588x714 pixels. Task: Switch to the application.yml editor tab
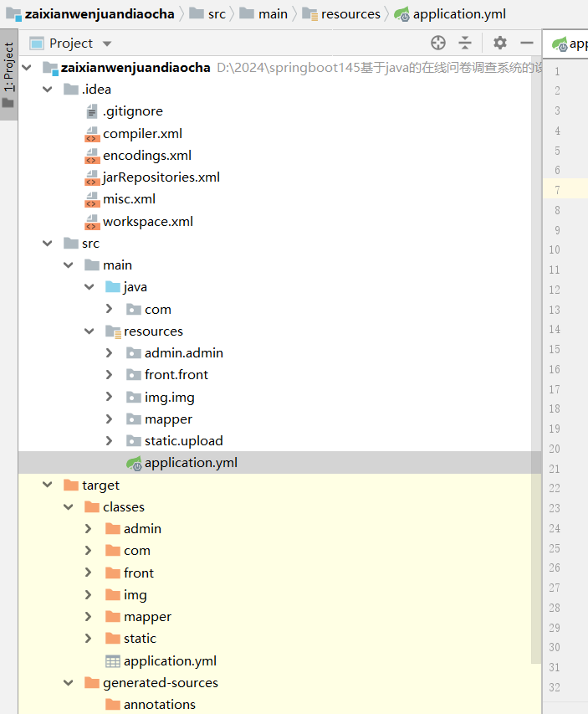tap(569, 44)
